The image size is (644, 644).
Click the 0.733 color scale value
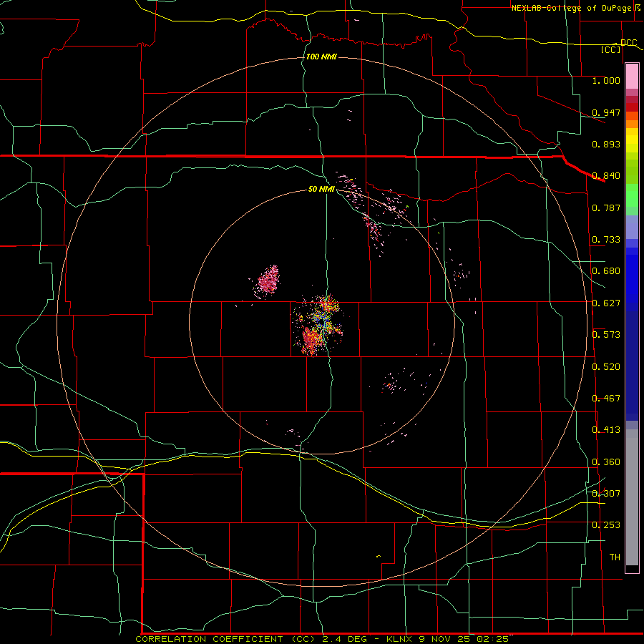click(606, 240)
